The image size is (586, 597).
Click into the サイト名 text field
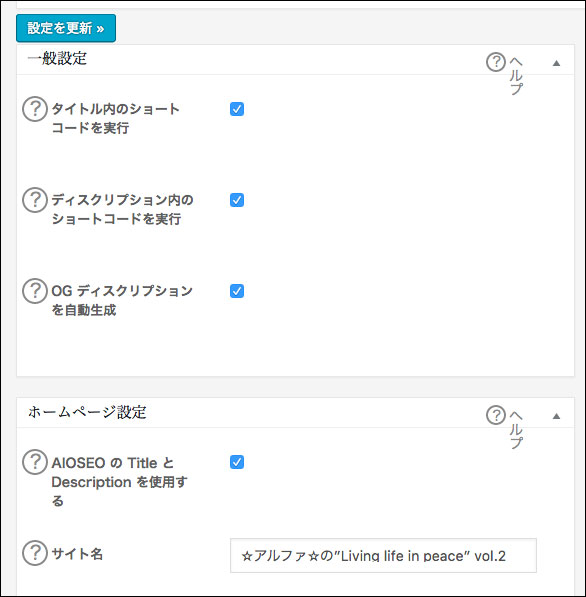383,555
